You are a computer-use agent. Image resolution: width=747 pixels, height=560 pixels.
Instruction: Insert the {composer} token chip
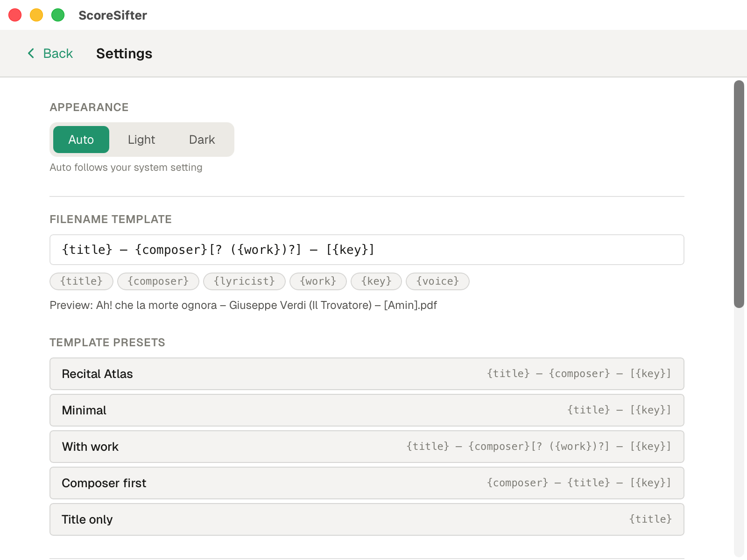click(x=158, y=281)
